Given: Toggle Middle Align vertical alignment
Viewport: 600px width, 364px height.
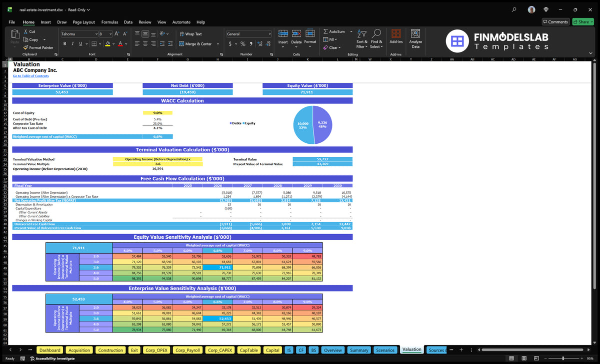Looking at the screenshot, I should pyautogui.click(x=145, y=34).
